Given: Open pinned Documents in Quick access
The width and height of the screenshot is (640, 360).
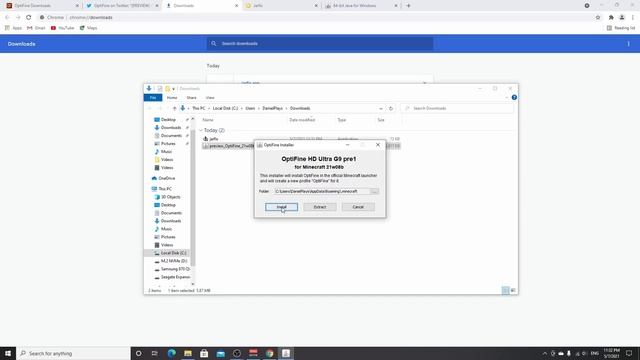Looking at the screenshot, I should pyautogui.click(x=171, y=136).
